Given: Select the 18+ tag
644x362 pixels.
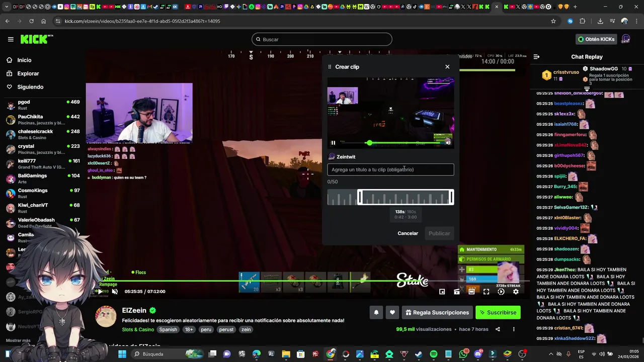Looking at the screenshot, I should [189, 329].
